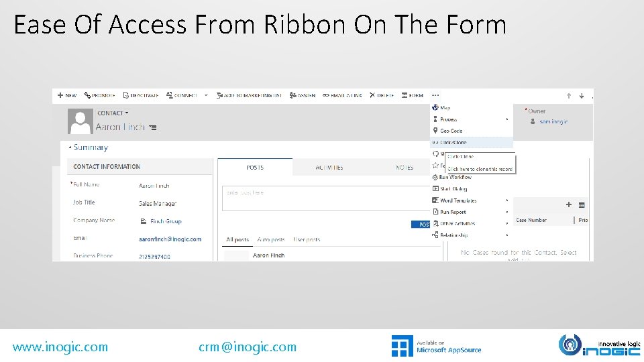This screenshot has height=362, width=644.
Task: Collapse the Summary section
Action: coord(70,147)
